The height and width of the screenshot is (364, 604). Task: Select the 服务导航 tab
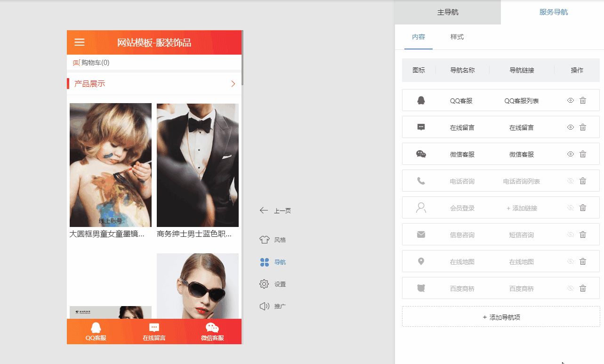click(x=553, y=12)
